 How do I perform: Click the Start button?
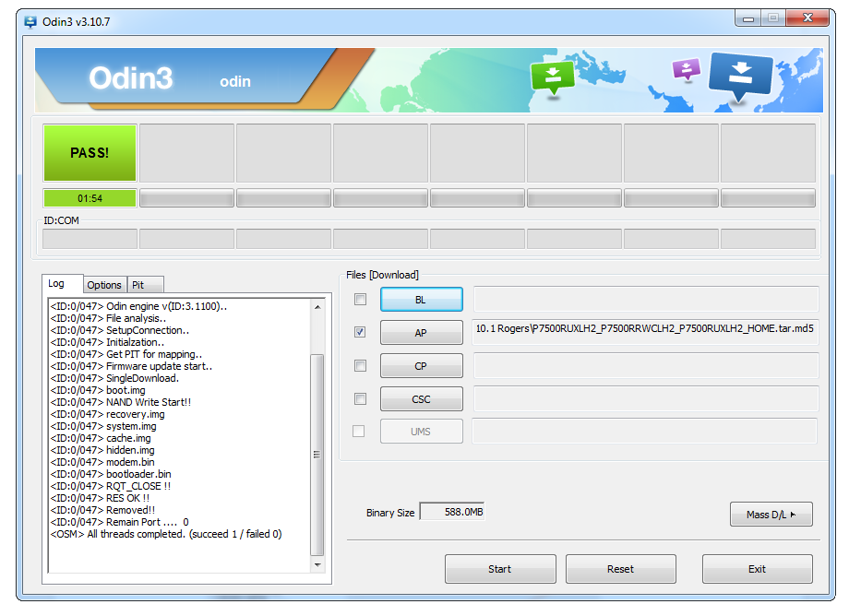coord(500,569)
